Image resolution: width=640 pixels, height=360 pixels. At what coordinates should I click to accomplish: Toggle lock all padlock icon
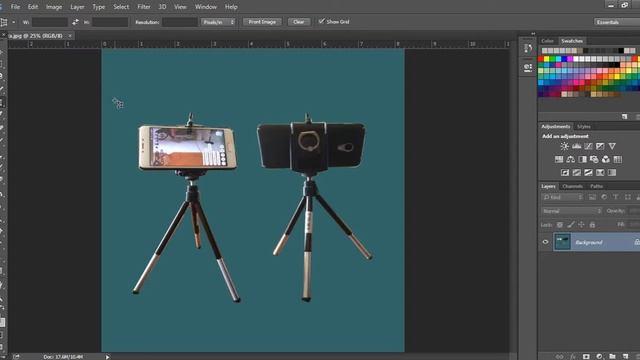click(592, 225)
